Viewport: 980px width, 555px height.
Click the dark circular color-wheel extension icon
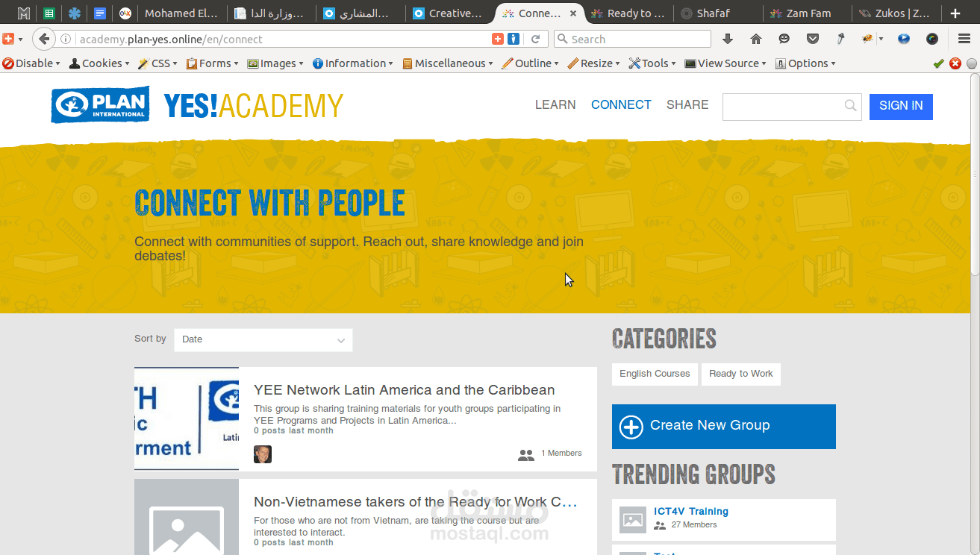coord(932,39)
